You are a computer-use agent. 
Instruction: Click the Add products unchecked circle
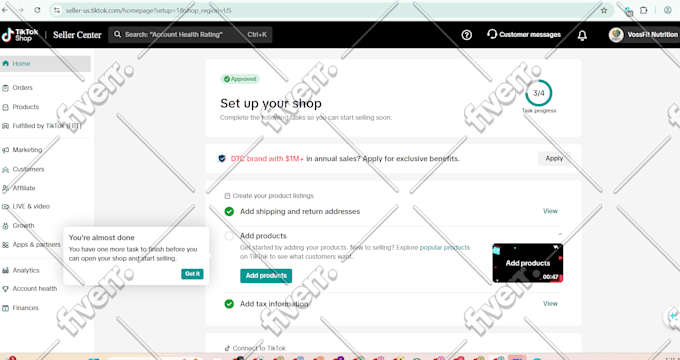[229, 236]
